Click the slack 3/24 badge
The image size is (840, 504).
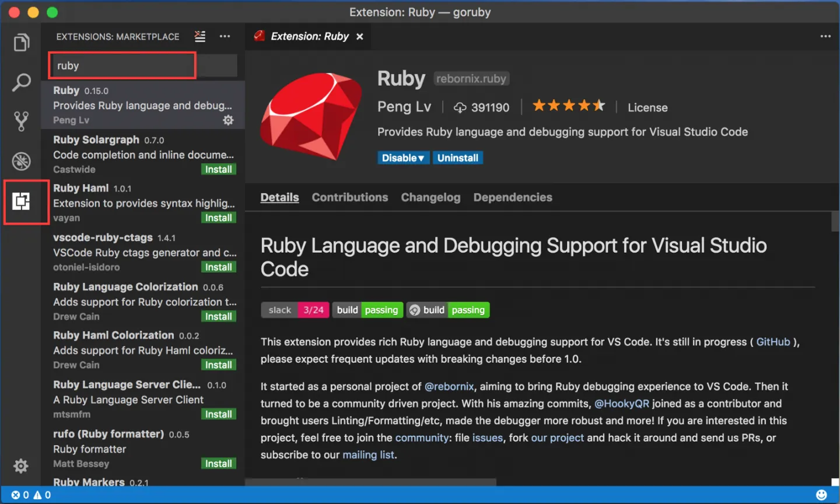[x=295, y=310]
